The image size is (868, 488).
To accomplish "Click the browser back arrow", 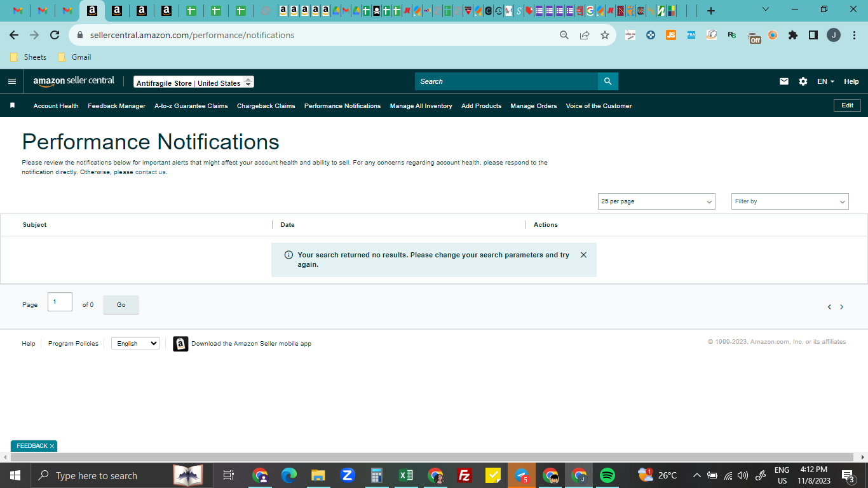I will [14, 35].
